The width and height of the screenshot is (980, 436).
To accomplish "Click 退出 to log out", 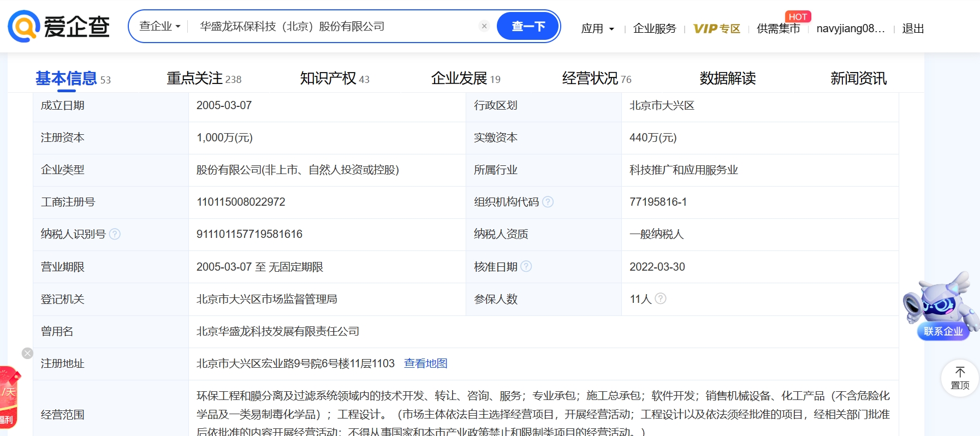I will pos(913,28).
